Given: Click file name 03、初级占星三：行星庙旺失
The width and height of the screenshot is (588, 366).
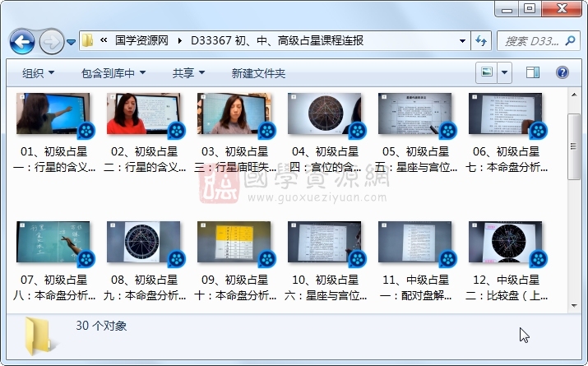Looking at the screenshot, I should (234, 160).
